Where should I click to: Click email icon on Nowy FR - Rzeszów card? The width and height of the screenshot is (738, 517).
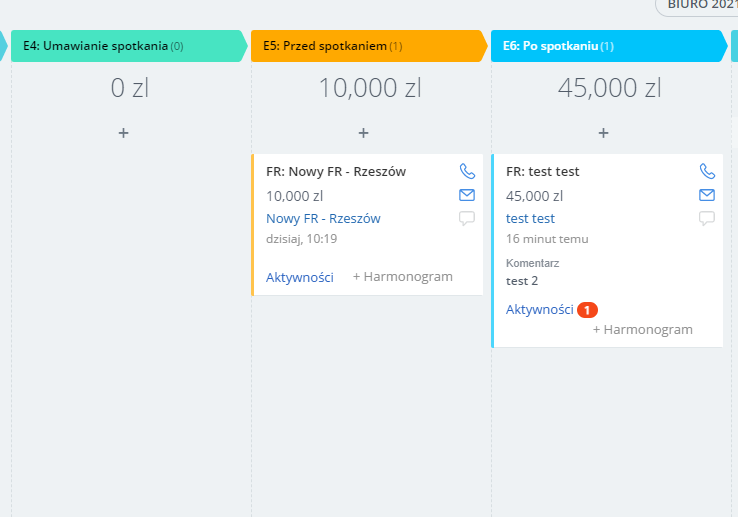467,195
